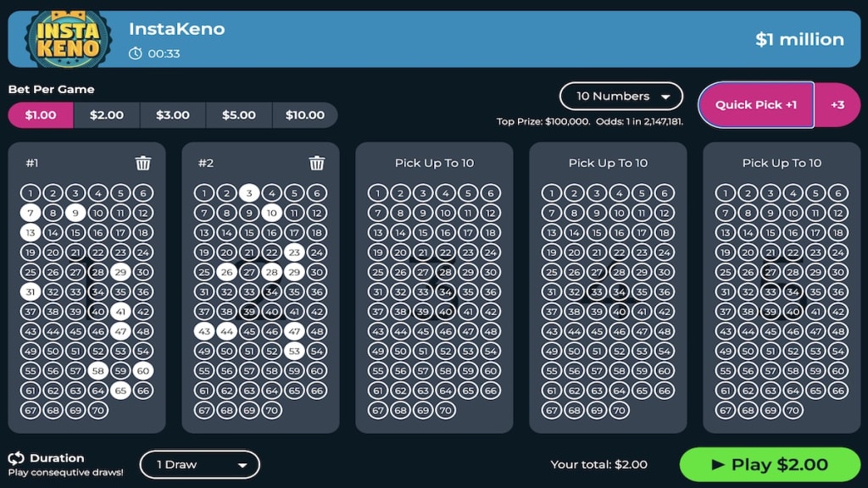
Task: Select the highlighted $1.00 bet swatch
Action: pyautogui.click(x=40, y=114)
